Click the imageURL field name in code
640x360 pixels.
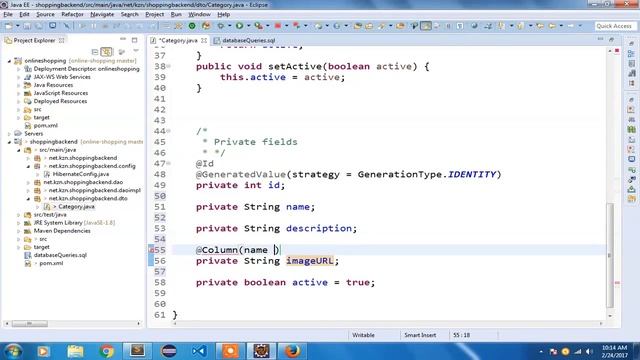click(x=309, y=261)
